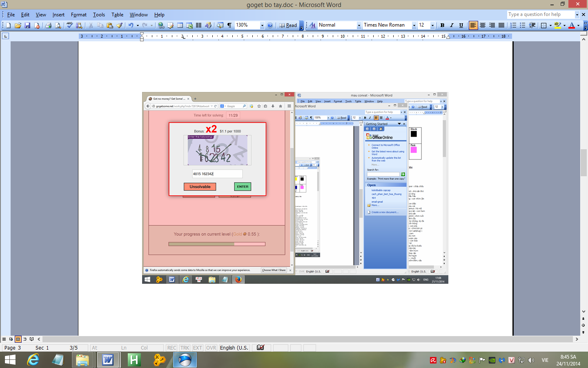This screenshot has height=368, width=588.
Task: Open the Insert menu
Action: [x=58, y=15]
